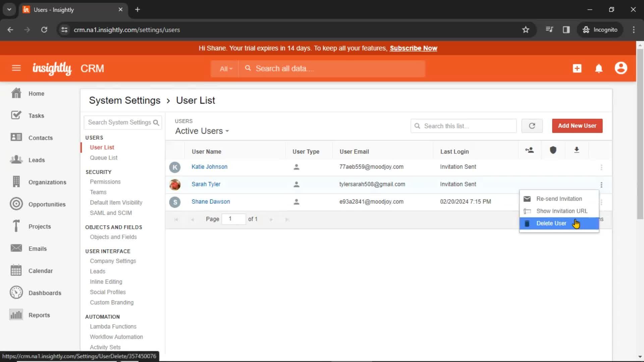644x362 pixels.
Task: Open Workflow Automation settings
Action: pyautogui.click(x=116, y=337)
